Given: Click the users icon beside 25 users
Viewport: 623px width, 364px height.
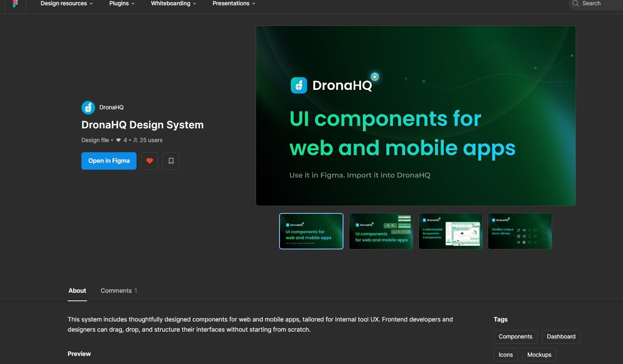Looking at the screenshot, I should (136, 140).
